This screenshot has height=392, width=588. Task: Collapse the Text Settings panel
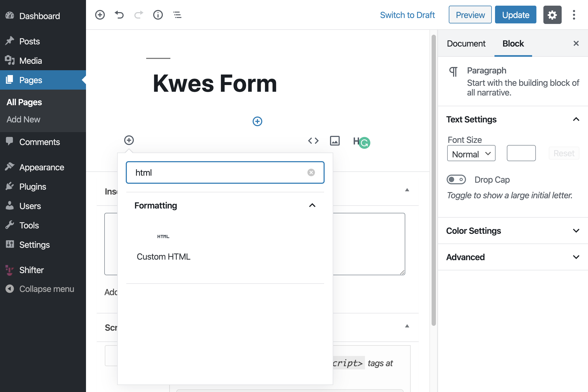point(513,119)
